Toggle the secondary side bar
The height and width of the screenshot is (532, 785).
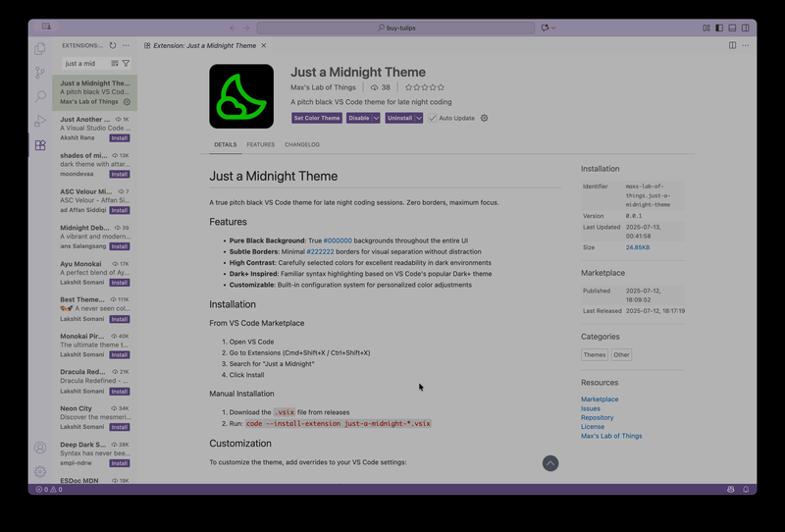click(x=746, y=28)
